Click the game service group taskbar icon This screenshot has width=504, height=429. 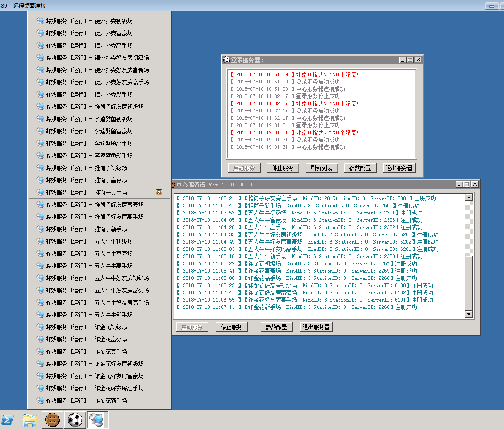point(97,420)
